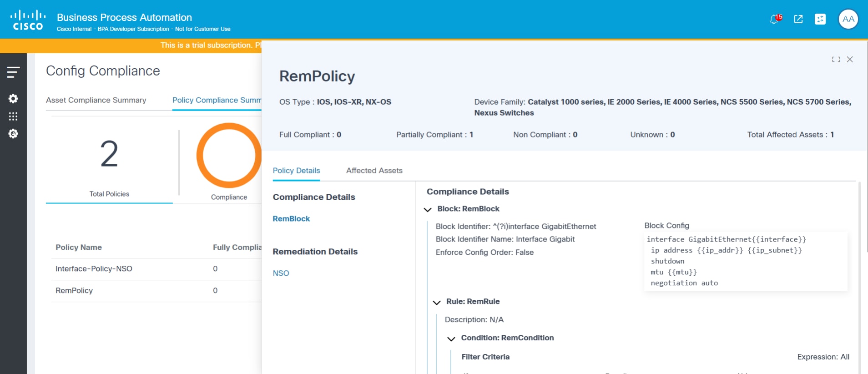Switch to the Affected Assets tab

click(374, 171)
